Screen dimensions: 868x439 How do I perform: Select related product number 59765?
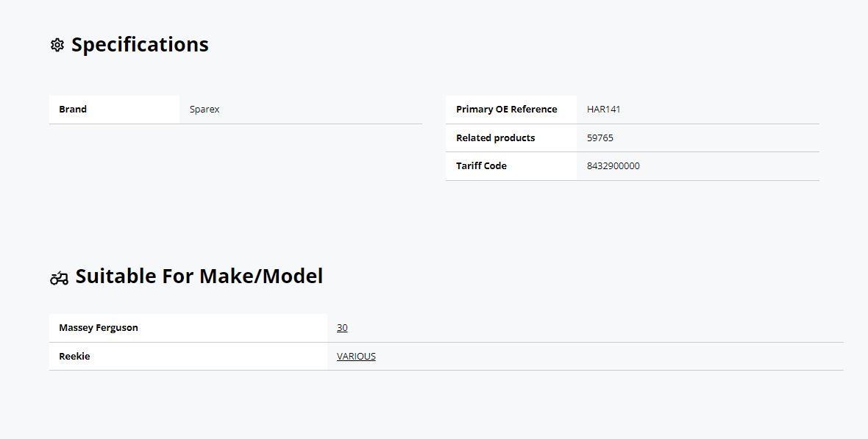[600, 138]
